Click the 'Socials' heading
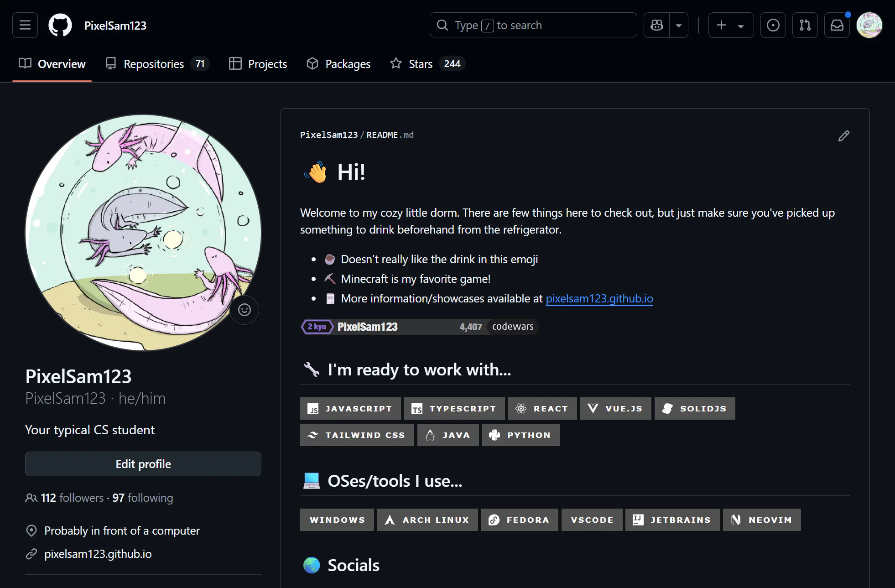 (354, 565)
